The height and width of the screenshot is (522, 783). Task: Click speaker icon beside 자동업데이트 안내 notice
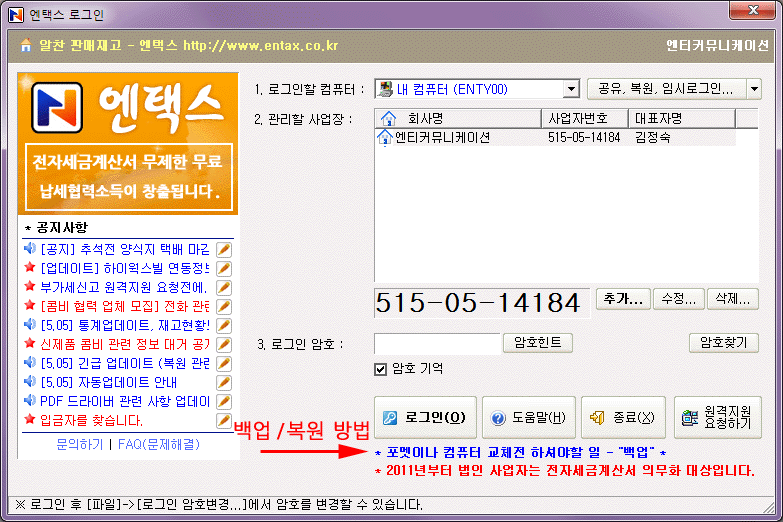click(x=30, y=381)
